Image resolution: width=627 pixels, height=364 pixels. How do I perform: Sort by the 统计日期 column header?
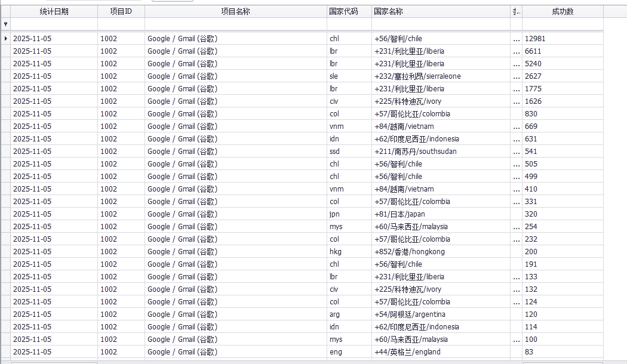(54, 11)
